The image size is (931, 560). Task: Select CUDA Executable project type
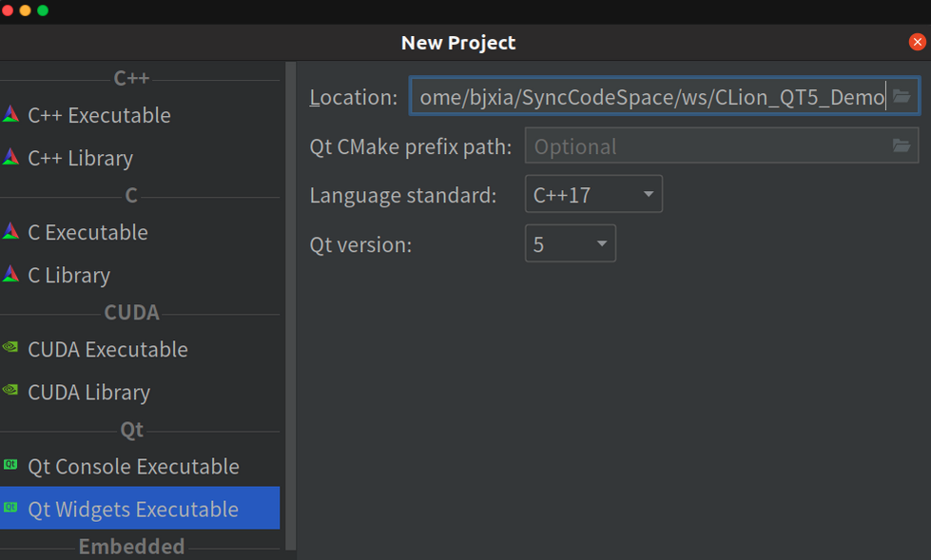point(107,349)
